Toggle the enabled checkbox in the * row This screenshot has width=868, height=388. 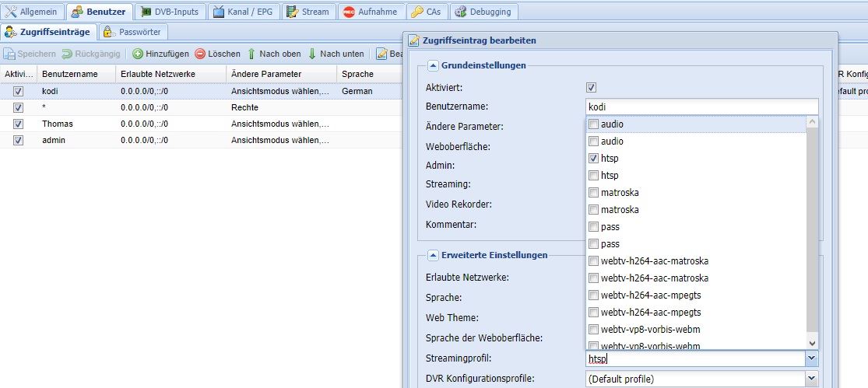[x=18, y=107]
